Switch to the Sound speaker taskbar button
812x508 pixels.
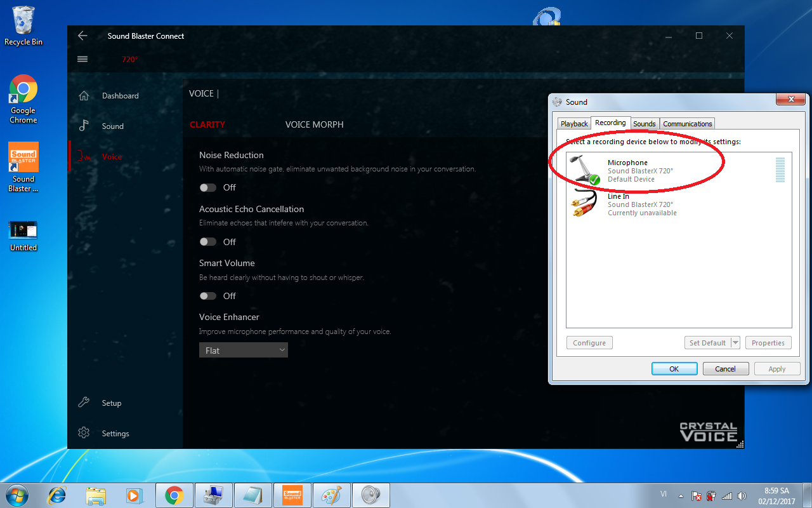pos(371,495)
